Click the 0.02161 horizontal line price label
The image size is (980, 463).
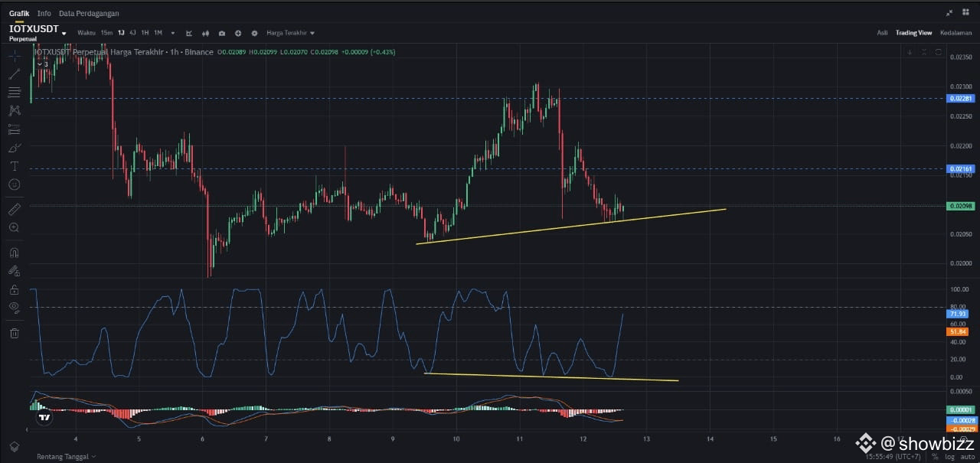(960, 168)
